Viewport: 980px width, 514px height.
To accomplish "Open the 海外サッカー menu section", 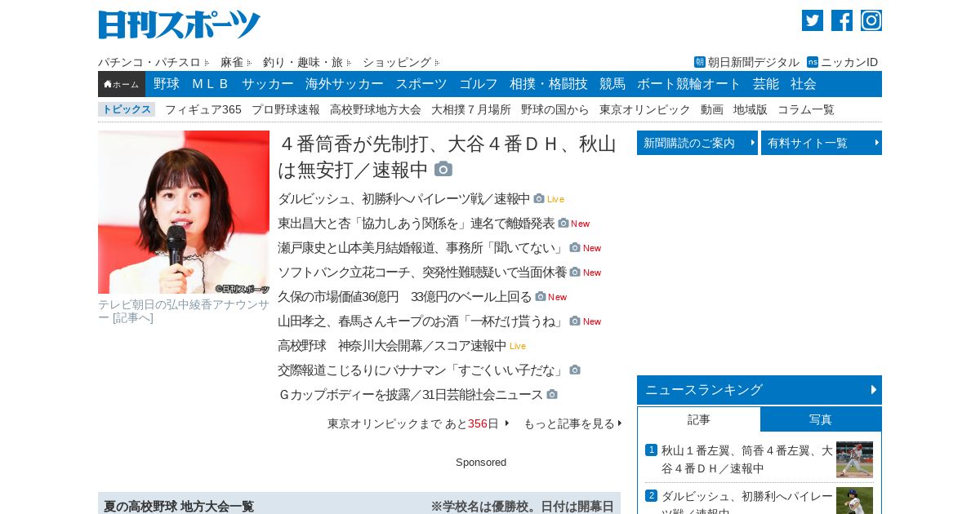I will click(x=345, y=84).
